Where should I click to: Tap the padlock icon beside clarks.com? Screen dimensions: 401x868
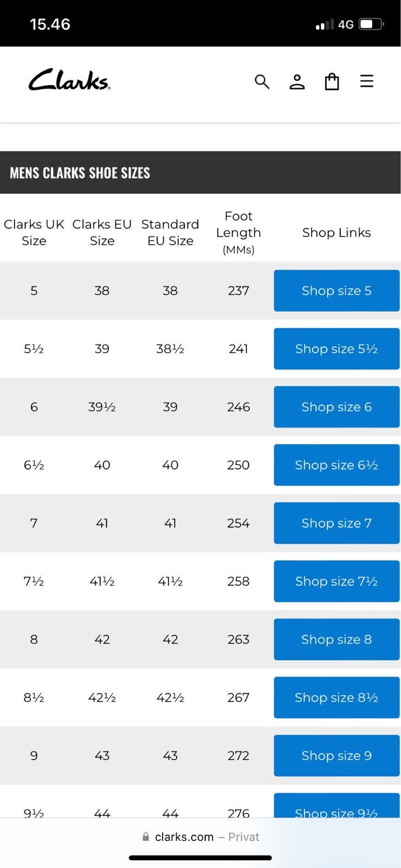coord(145,837)
